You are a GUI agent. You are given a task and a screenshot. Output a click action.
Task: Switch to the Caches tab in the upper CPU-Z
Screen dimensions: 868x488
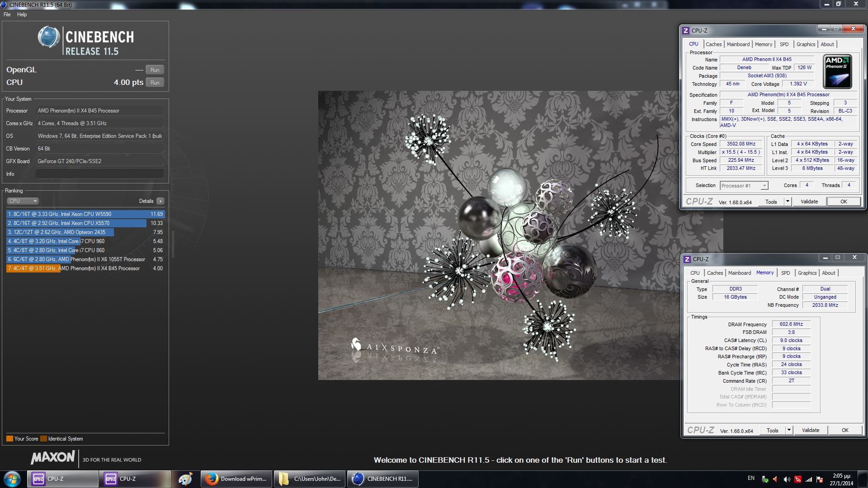713,44
